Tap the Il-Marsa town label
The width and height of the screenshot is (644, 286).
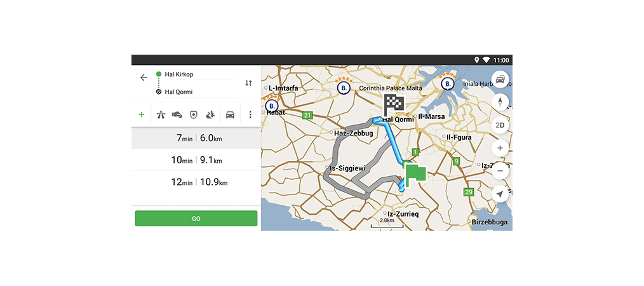point(431,117)
